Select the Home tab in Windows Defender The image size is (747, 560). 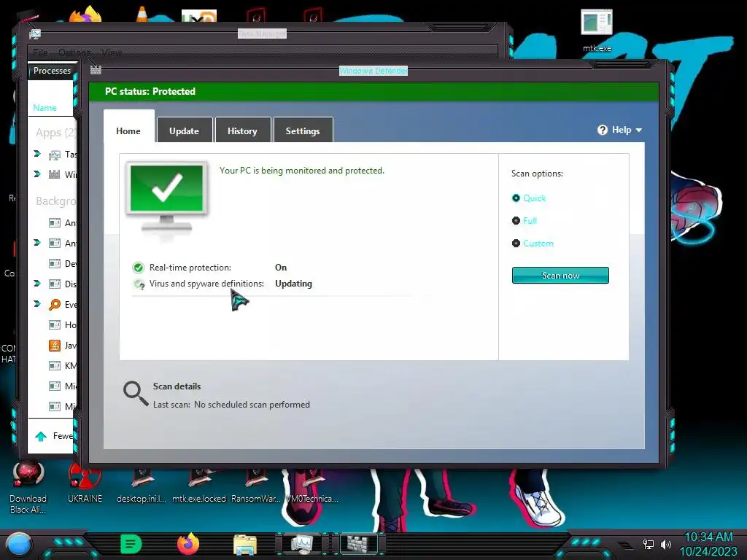point(128,130)
